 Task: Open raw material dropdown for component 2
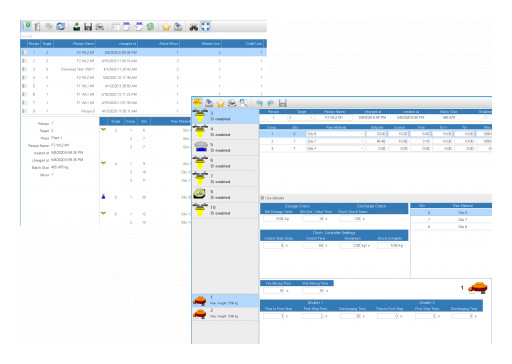pyautogui.click(x=362, y=141)
